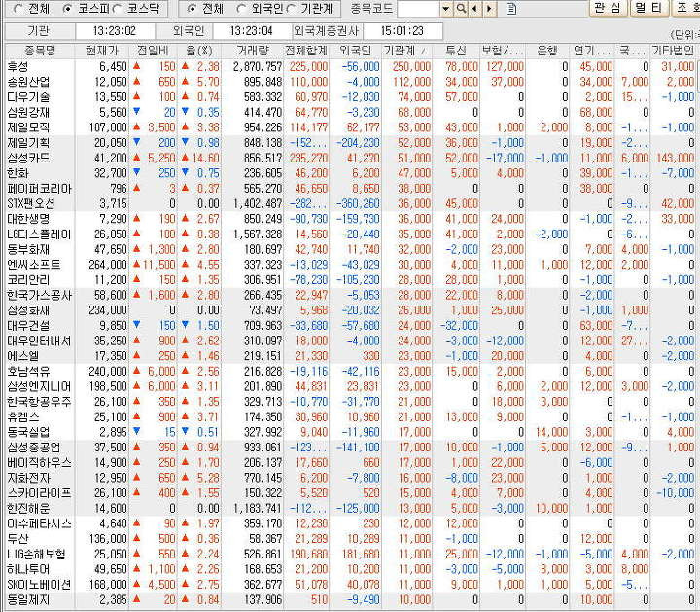Sort by the 종목명 column header
Viewport: 700px width, 612px height.
tap(40, 51)
